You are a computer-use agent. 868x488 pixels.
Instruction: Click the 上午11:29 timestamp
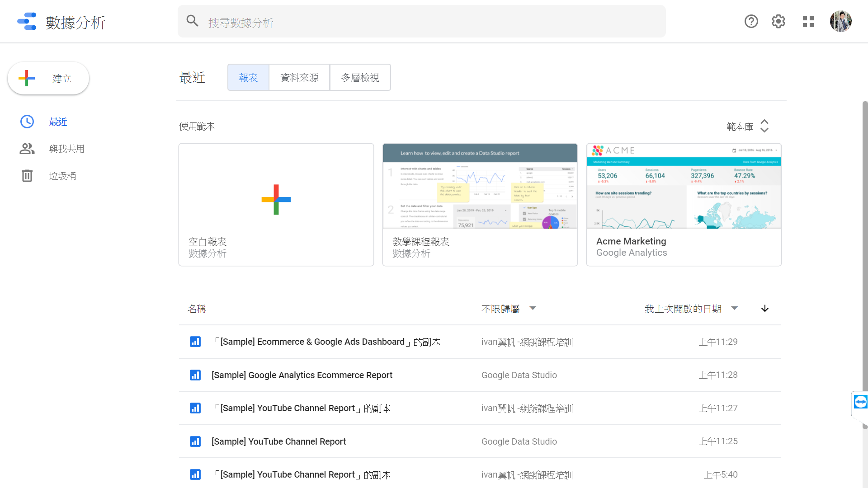point(718,342)
